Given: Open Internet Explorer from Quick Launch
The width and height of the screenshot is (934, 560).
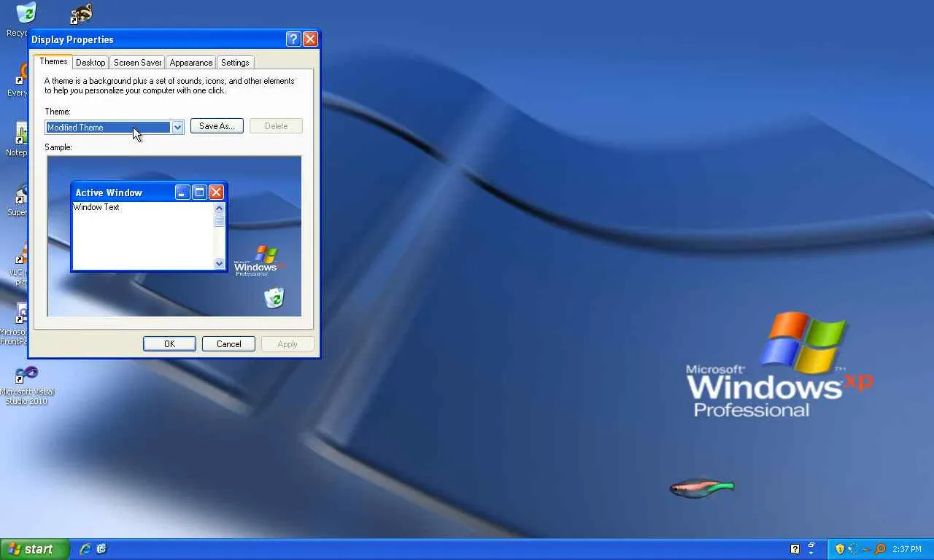Looking at the screenshot, I should tap(85, 549).
